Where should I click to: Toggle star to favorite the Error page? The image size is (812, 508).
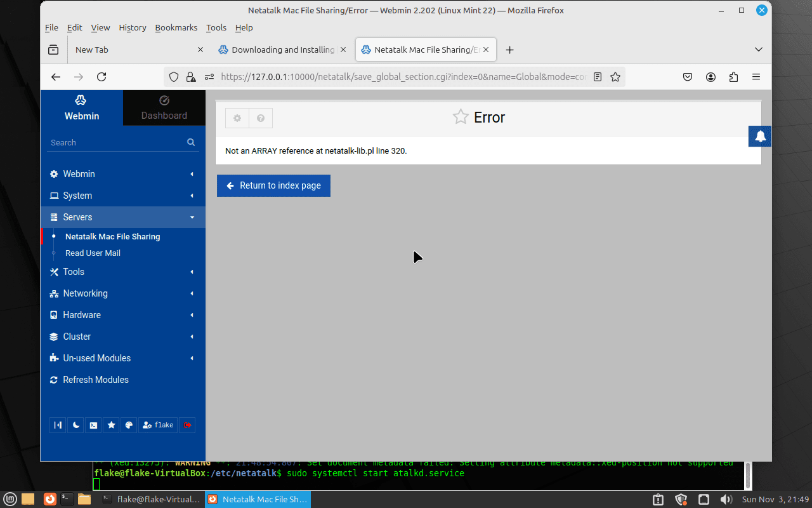(x=461, y=117)
